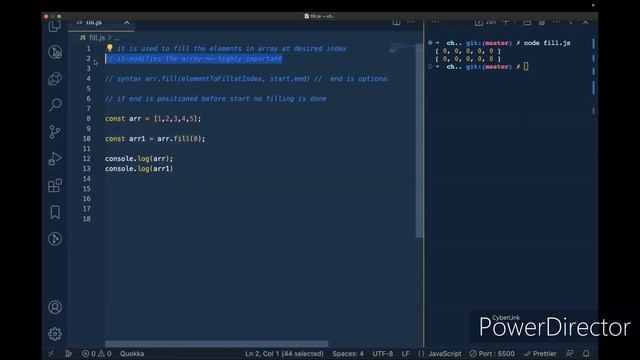Click the 'const arr = [1,2,3,4,5];' line
Image resolution: width=640 pixels, height=360 pixels.
tap(153, 119)
